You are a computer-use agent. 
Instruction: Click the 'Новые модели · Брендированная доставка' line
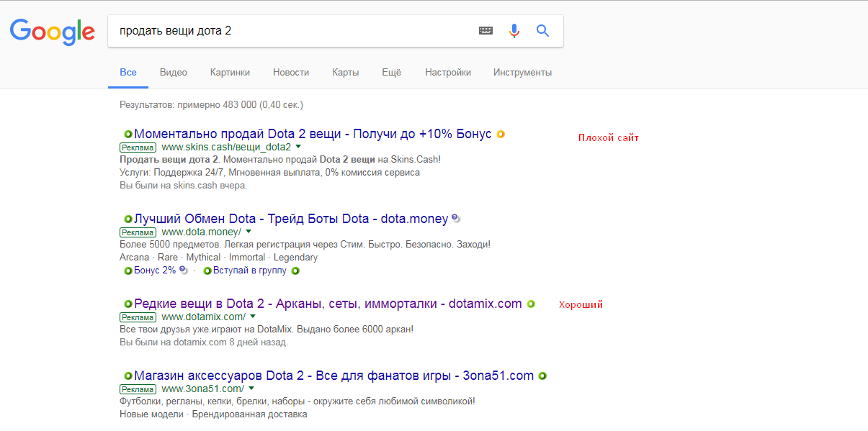213,414
